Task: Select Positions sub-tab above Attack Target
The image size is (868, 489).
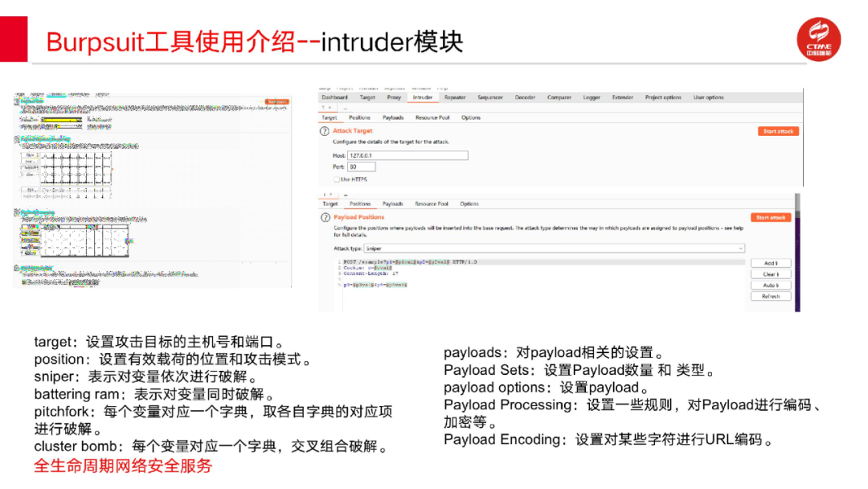Action: pos(360,118)
